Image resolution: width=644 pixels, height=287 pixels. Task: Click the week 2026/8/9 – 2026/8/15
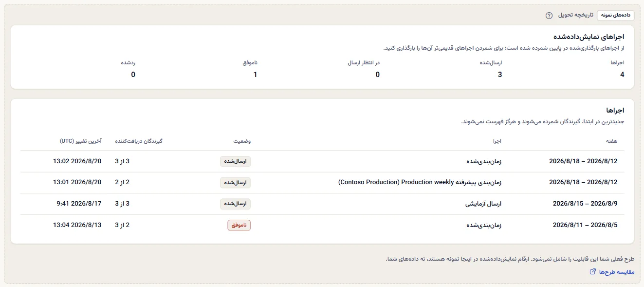point(585,204)
